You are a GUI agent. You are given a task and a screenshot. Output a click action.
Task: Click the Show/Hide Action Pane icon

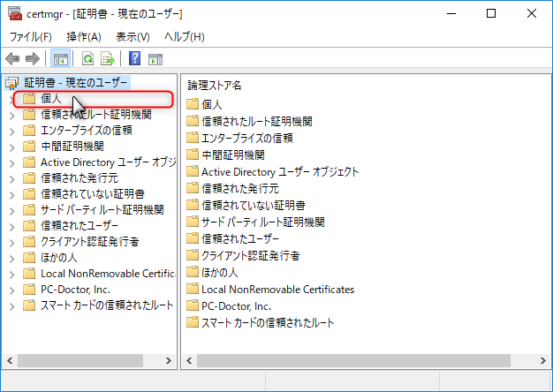point(155,59)
